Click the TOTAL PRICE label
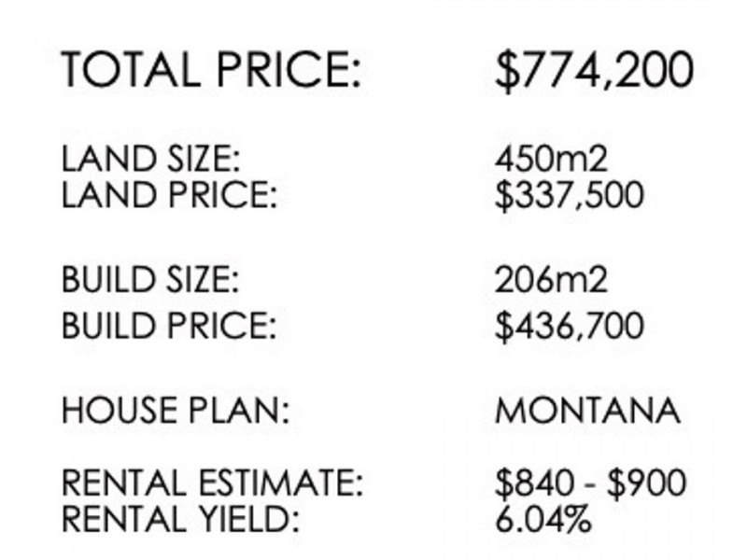Screen dimensions: 747x560 [211, 69]
